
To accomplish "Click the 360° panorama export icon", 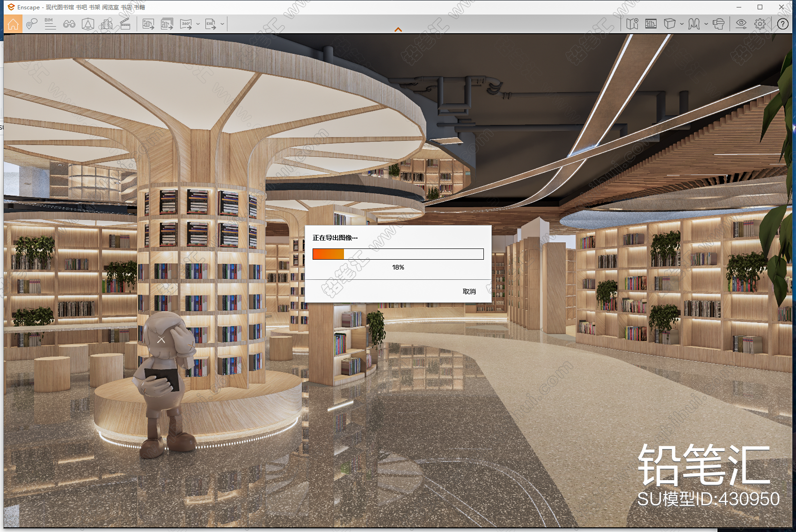I will coord(186,24).
